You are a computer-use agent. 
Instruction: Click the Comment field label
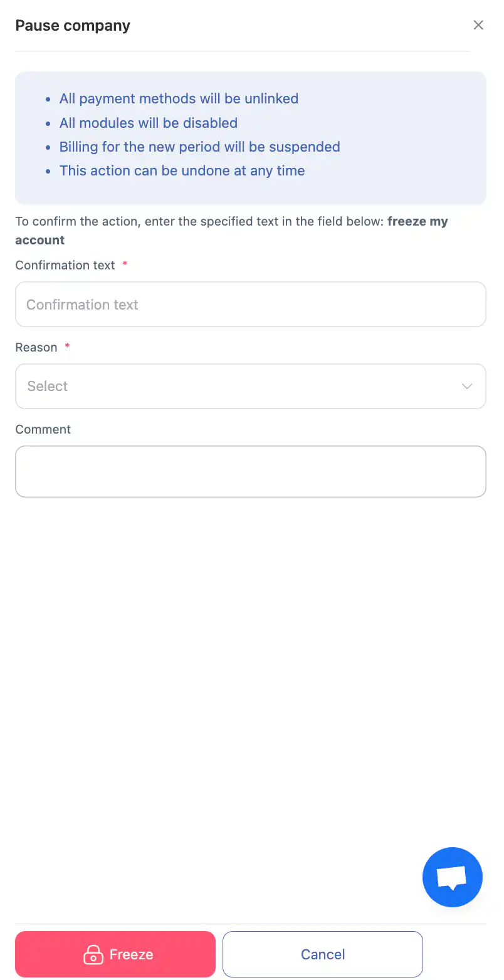point(43,429)
